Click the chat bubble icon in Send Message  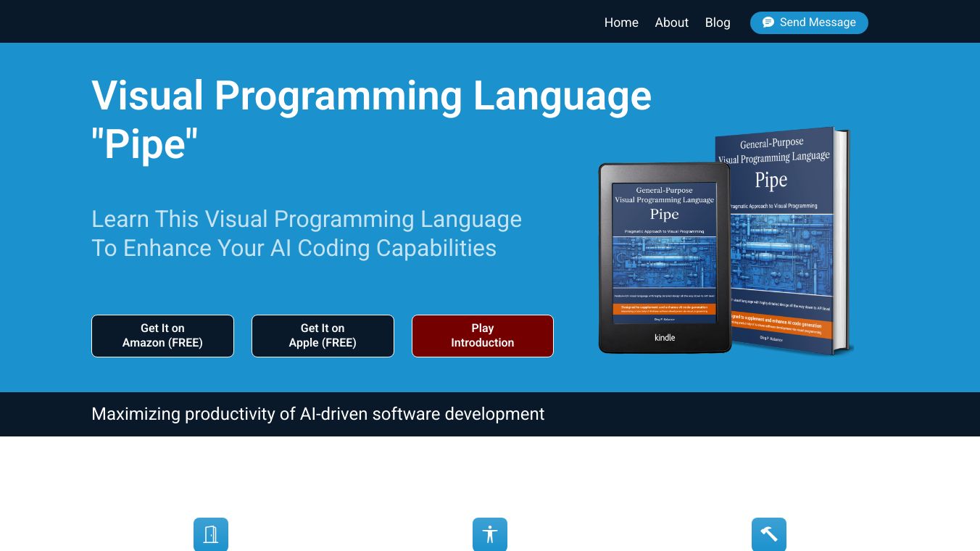[768, 22]
